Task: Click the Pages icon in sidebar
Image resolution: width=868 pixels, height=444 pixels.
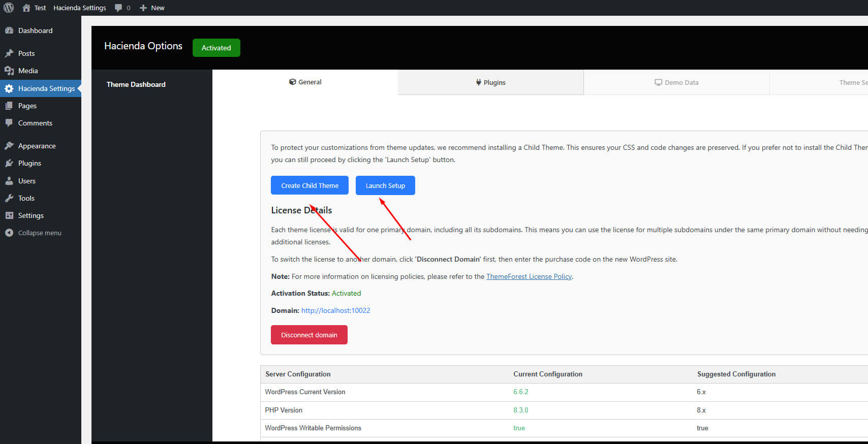Action: pos(9,106)
